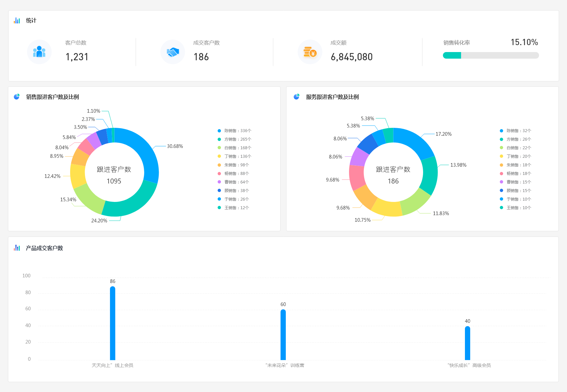This screenshot has height=392, width=567.
Task: Click the 12.42% label on sales donut
Action: (x=52, y=176)
